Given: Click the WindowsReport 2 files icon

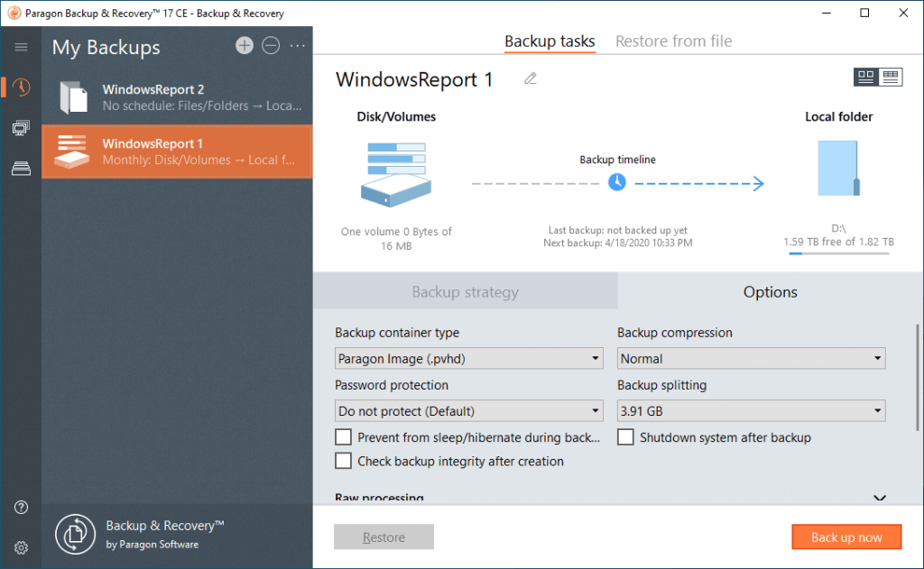Looking at the screenshot, I should coord(74,97).
